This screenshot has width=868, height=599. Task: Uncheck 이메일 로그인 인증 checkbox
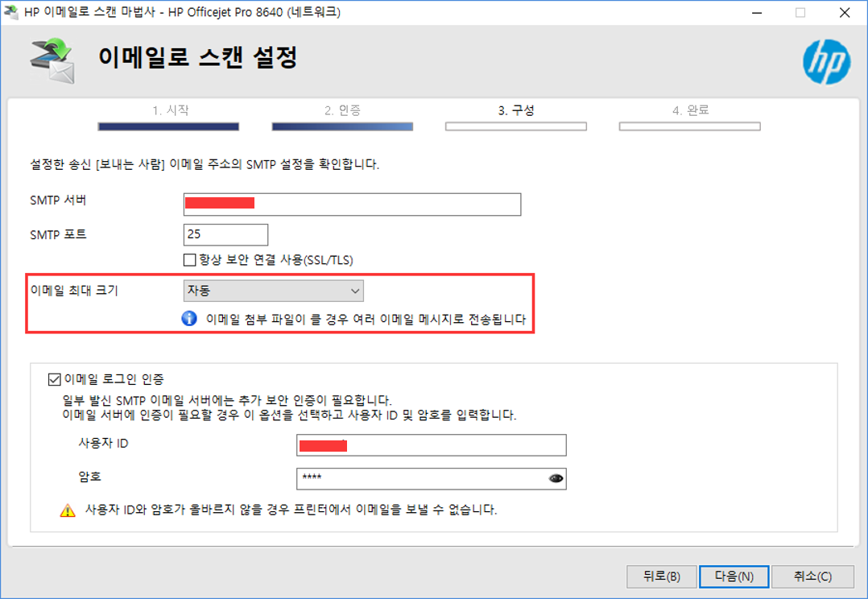tap(54, 379)
